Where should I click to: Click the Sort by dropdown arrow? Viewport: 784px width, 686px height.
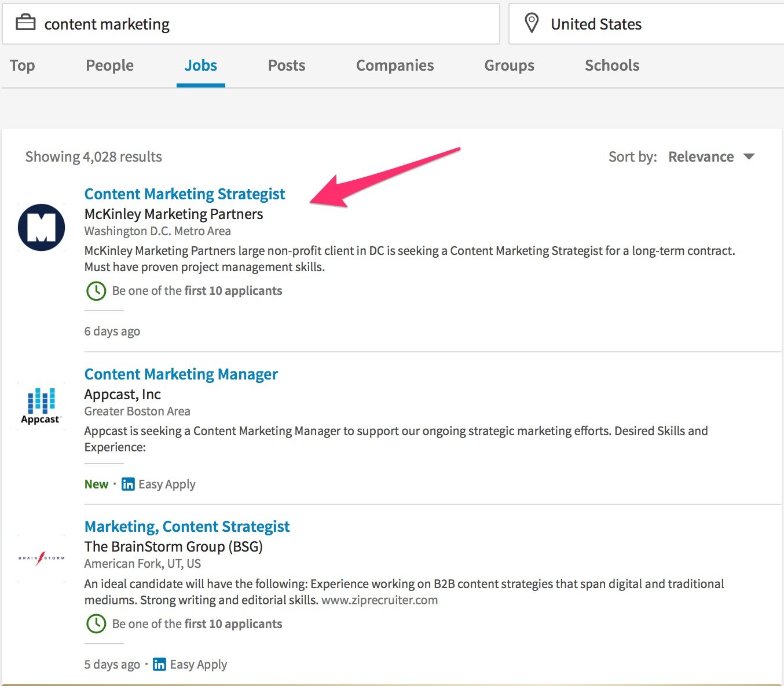749,157
